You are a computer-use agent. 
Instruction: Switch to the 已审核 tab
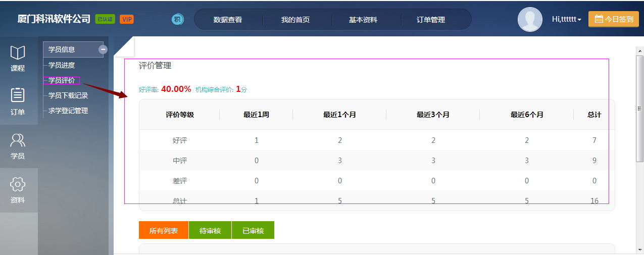[253, 230]
